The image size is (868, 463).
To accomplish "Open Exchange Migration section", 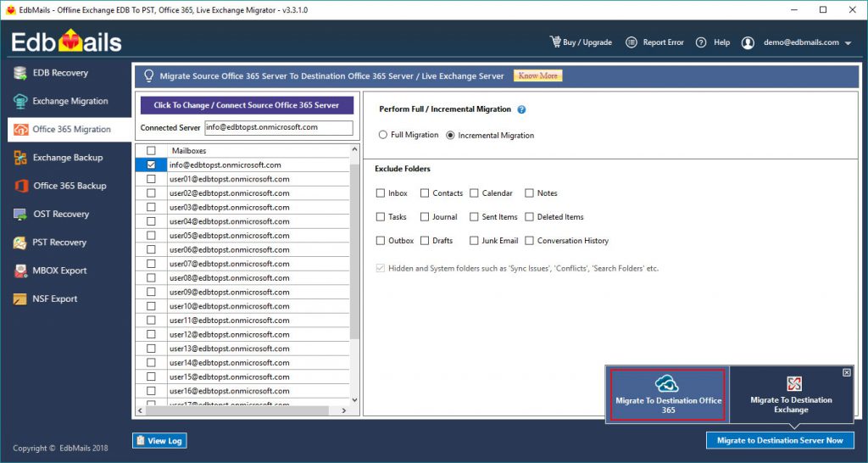I will tap(70, 102).
